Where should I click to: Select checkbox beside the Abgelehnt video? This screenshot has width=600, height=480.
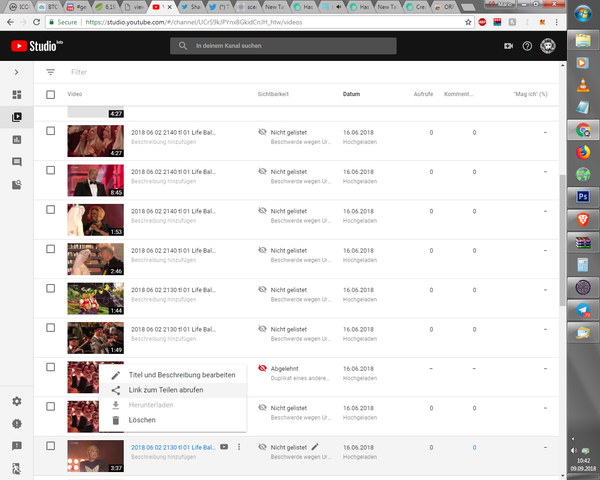[x=51, y=367]
